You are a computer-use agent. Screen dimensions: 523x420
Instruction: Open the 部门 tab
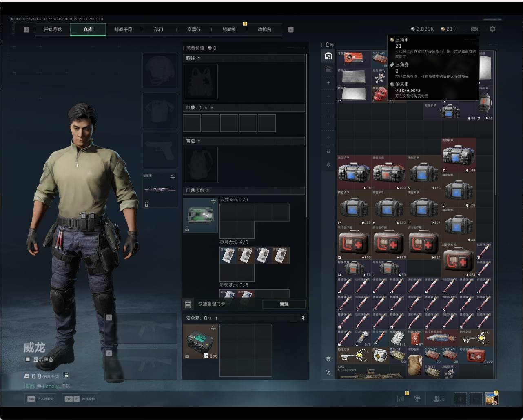[159, 29]
